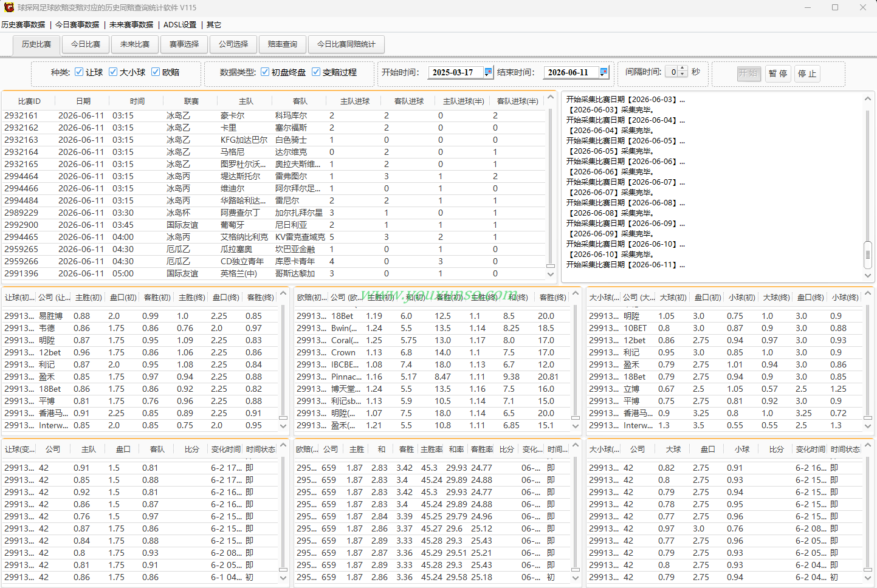Click the app logo icon in title bar
This screenshot has height=588, width=877.
coord(9,7)
